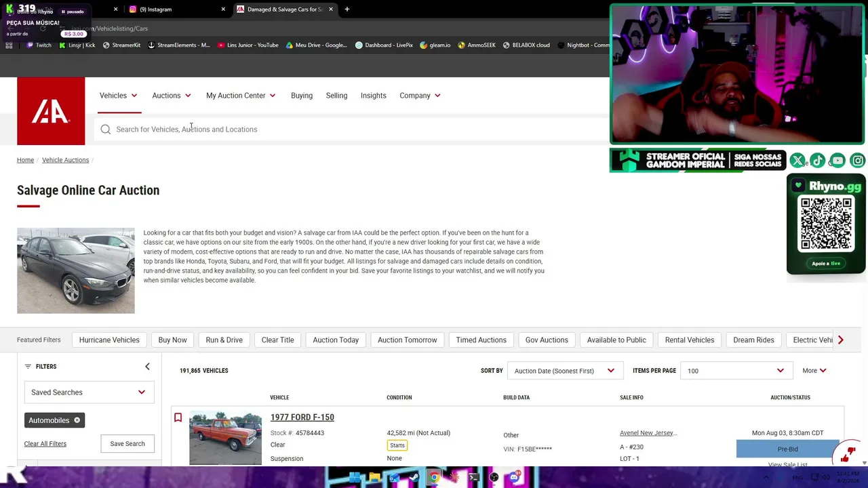Open the StreamElements bookmark
Screen dimensions: 868x488
[x=178, y=45]
